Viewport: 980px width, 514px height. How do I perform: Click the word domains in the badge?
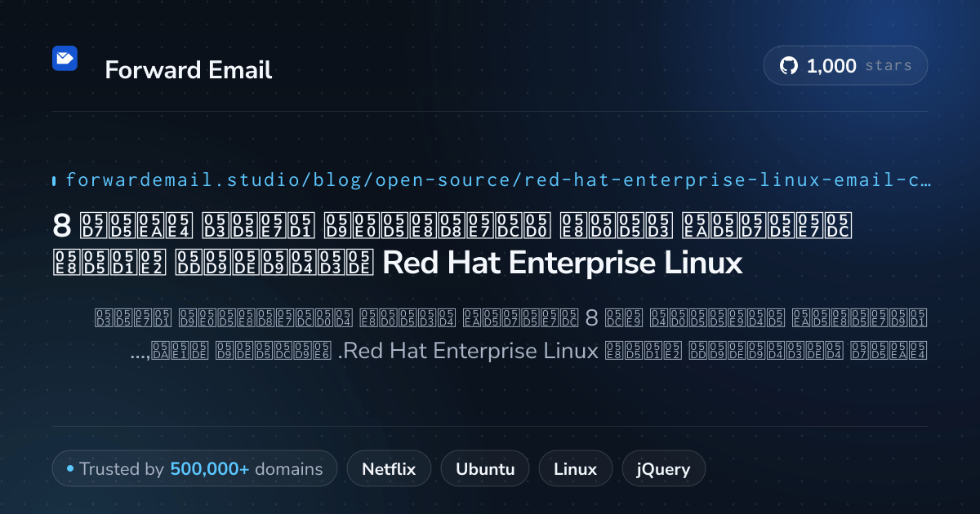click(289, 469)
